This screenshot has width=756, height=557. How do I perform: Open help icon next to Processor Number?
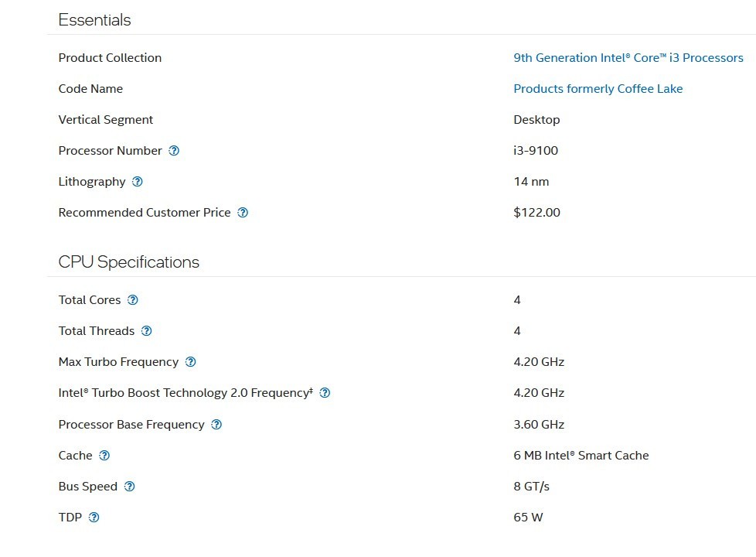point(174,151)
